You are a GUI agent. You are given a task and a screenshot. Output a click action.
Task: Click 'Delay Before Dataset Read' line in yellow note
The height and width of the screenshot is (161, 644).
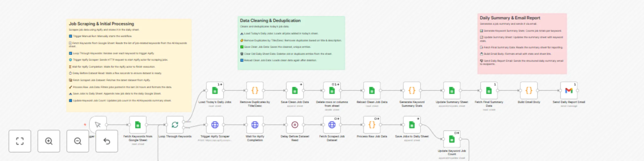click(x=115, y=73)
